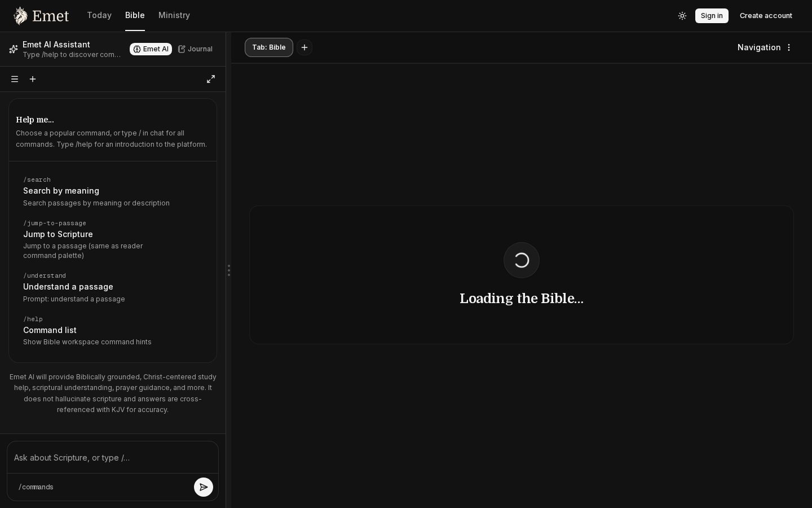Select the Tab: Bible tab
This screenshot has height=508, width=812.
[269, 47]
